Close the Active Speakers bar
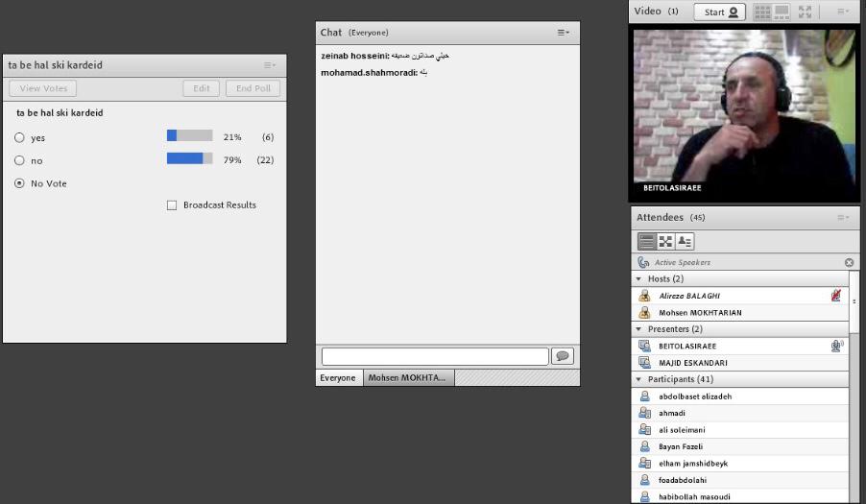Image resolution: width=866 pixels, height=504 pixels. coord(849,262)
